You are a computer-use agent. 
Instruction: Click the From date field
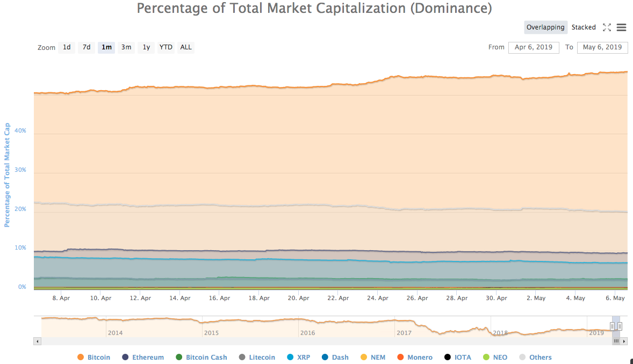click(534, 47)
